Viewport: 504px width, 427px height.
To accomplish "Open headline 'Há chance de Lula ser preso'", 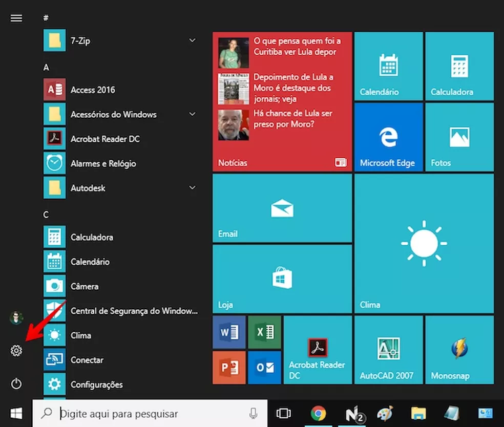I will point(292,119).
